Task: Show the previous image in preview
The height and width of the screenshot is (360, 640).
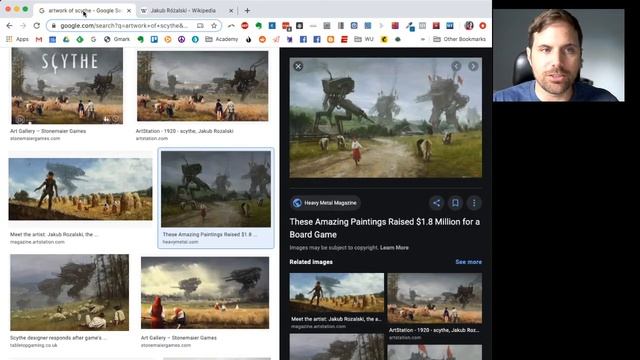Action: pos(456,66)
